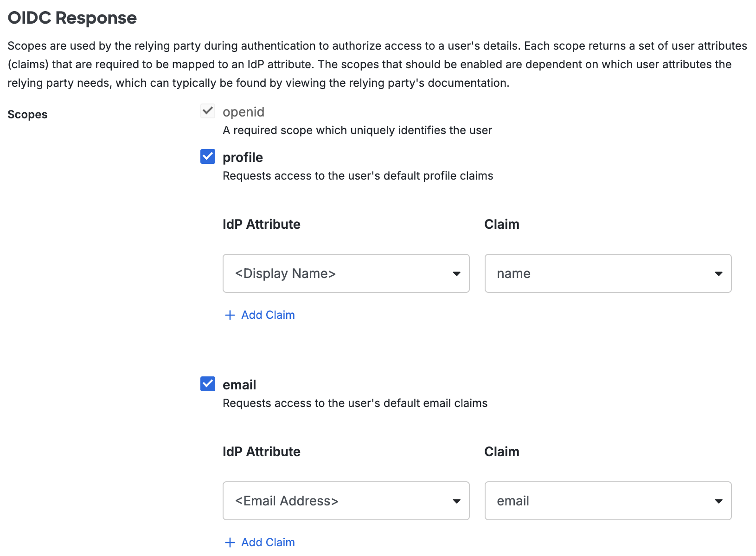This screenshot has height=556, width=756.
Task: Click the caret arrow on the name claim dropdown
Action: 719,273
